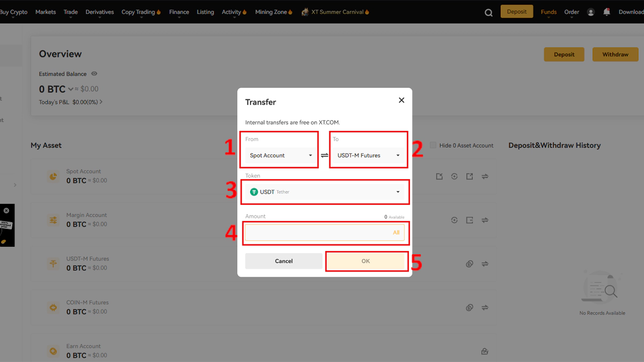Click the No Records Available text
The height and width of the screenshot is (362, 644).
[602, 313]
